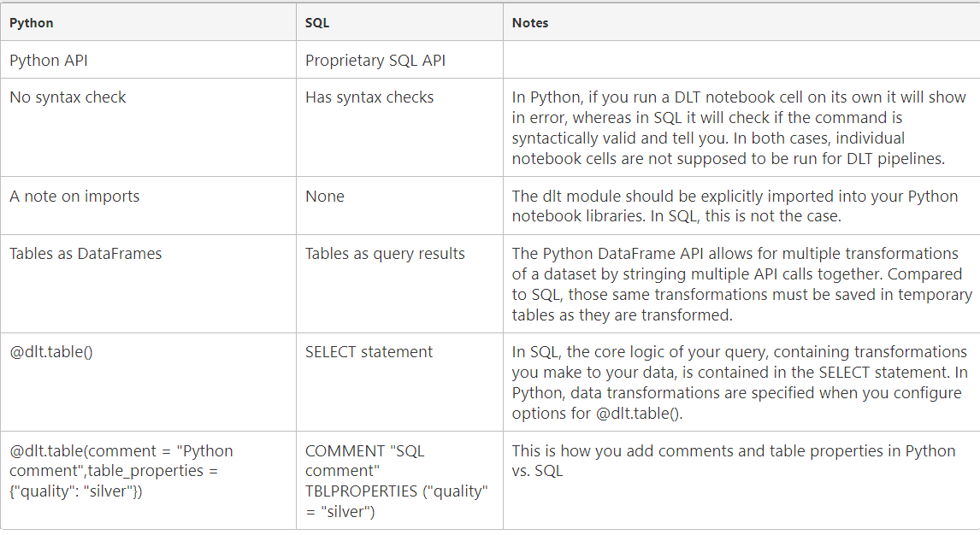Click the None cell in the SQL column

pos(399,206)
